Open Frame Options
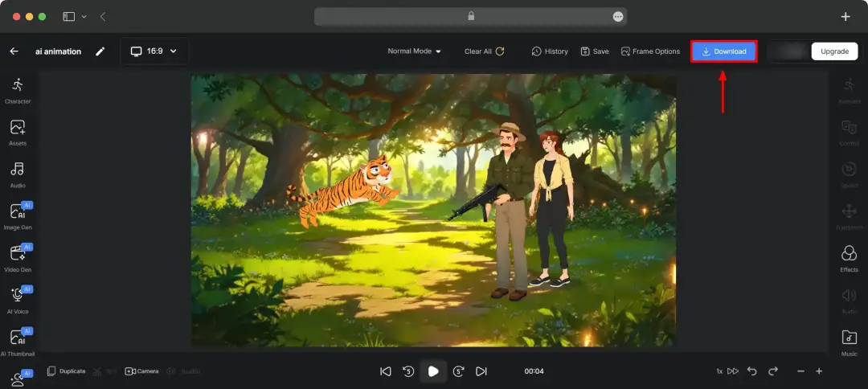This screenshot has height=389, width=868. tap(650, 51)
